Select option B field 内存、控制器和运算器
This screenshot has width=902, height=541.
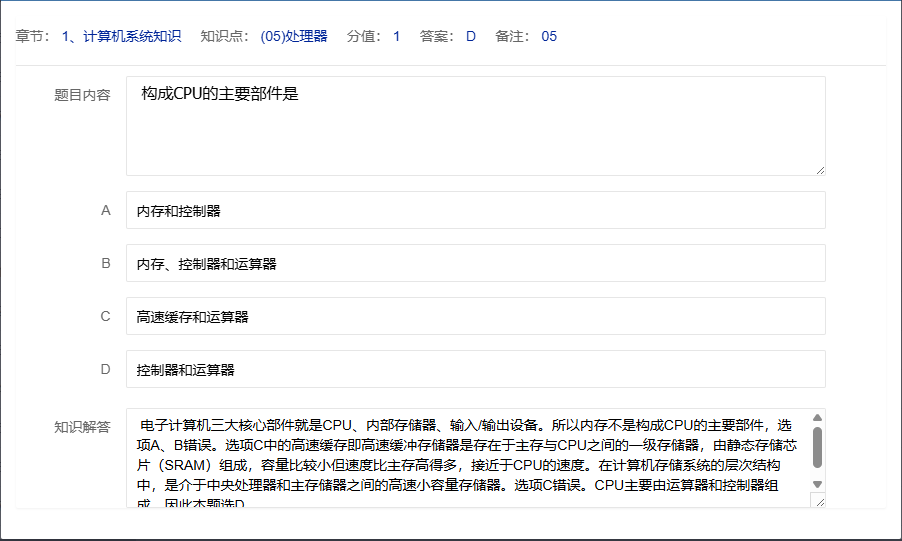point(475,264)
